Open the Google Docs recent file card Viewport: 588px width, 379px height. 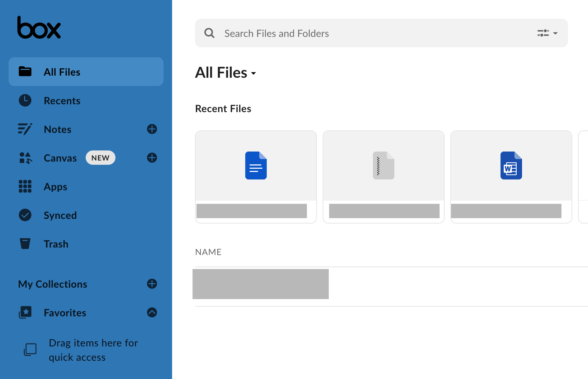pos(256,177)
